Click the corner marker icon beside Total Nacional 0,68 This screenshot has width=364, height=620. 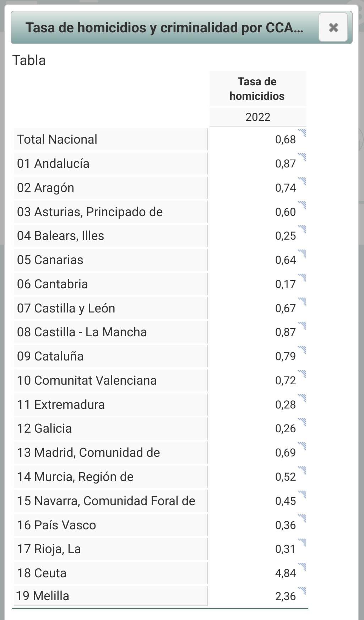click(302, 133)
